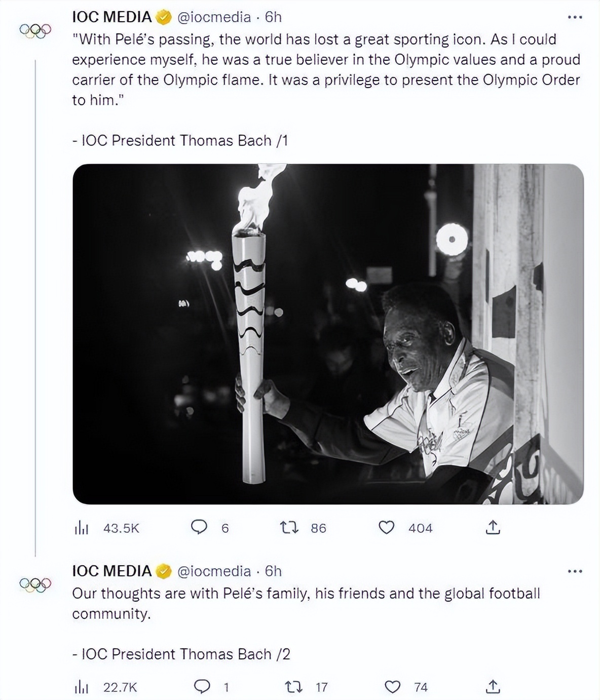Click the 6h timestamp on first tweet
This screenshot has width=600, height=700.
point(273,17)
